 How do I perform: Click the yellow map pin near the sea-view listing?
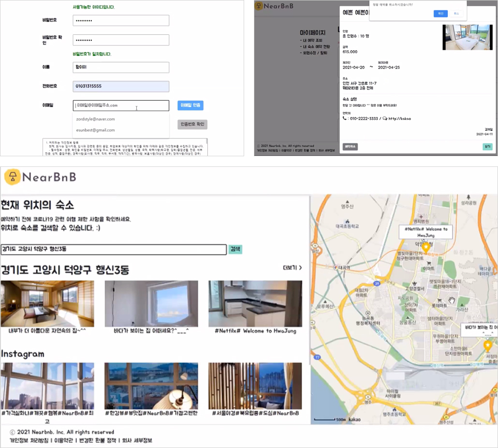click(x=487, y=346)
